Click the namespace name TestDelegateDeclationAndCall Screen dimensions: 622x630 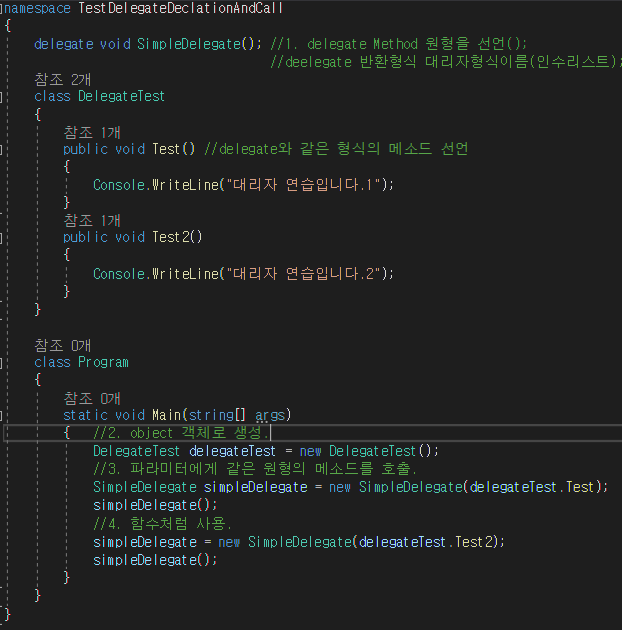180,8
